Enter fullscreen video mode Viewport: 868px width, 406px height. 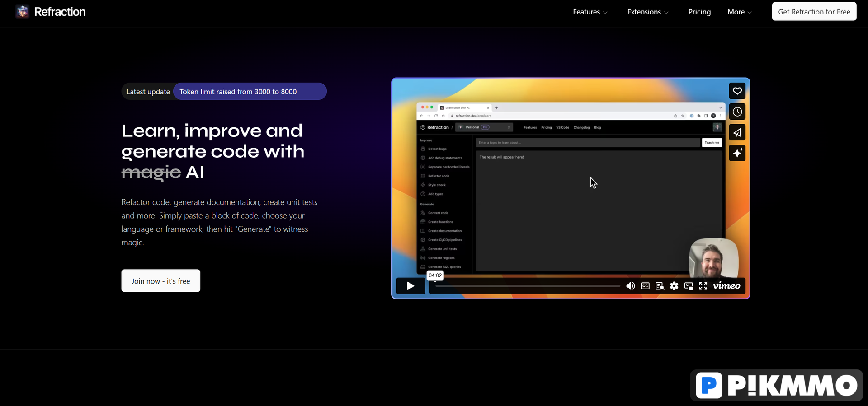pos(703,286)
